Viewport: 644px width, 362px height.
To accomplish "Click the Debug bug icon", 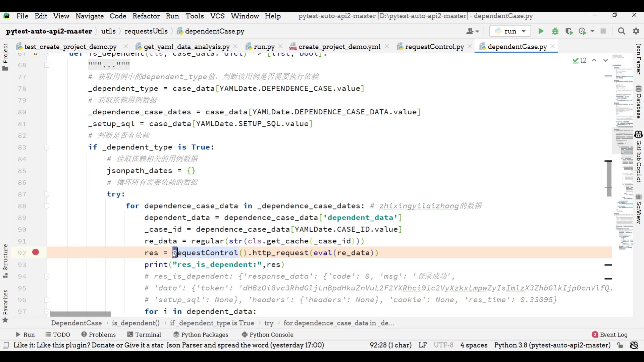I will tap(555, 31).
